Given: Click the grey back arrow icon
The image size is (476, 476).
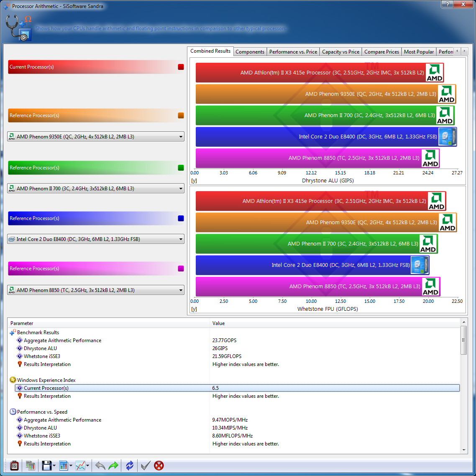Looking at the screenshot, I should pos(100,466).
